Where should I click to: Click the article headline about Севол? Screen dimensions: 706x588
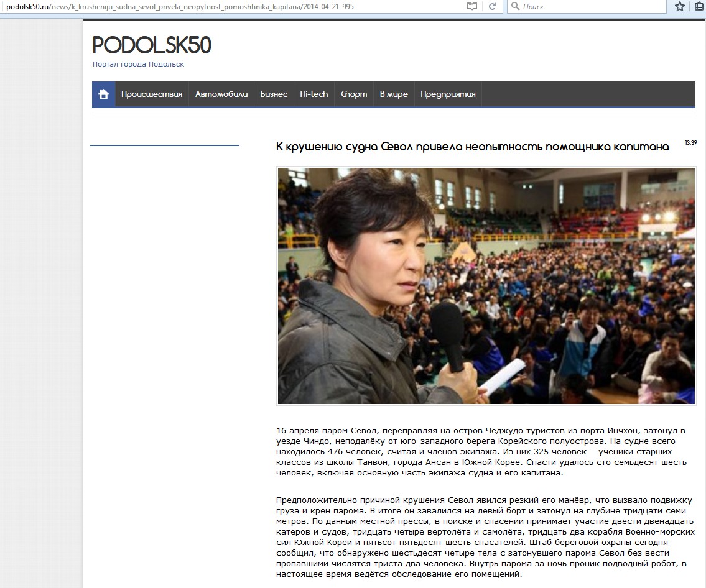(472, 147)
